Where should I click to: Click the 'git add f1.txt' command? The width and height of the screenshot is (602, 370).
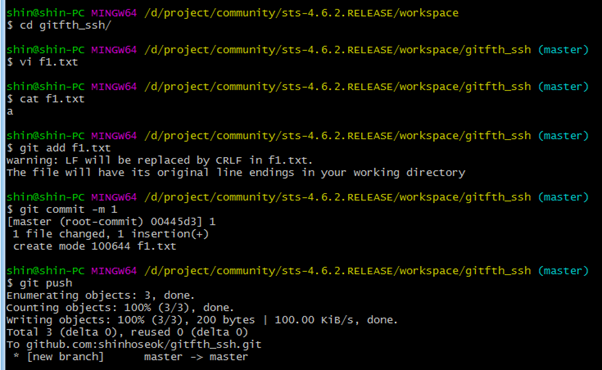click(58, 148)
